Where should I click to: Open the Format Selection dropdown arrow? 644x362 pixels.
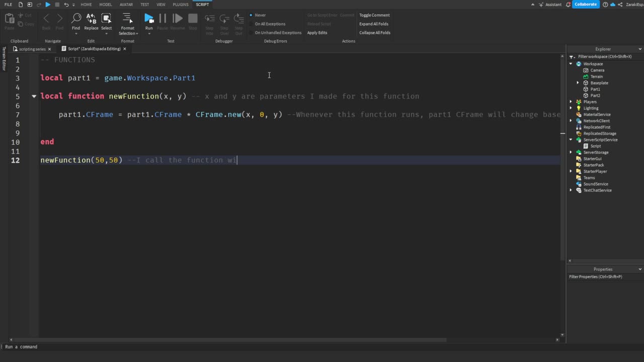pyautogui.click(x=137, y=34)
